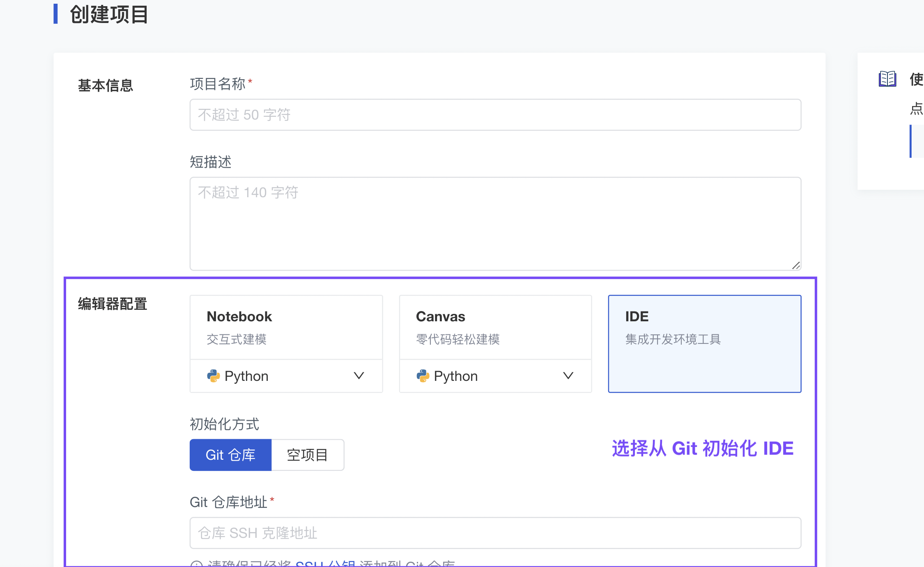Click info icon beside SSH key hint
This screenshot has width=924, height=567.
197,564
